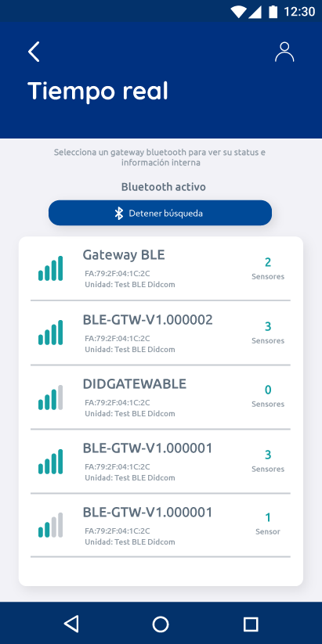
Task: Open the BLE-GTW-V1.000002 gateway entry
Action: [161, 333]
